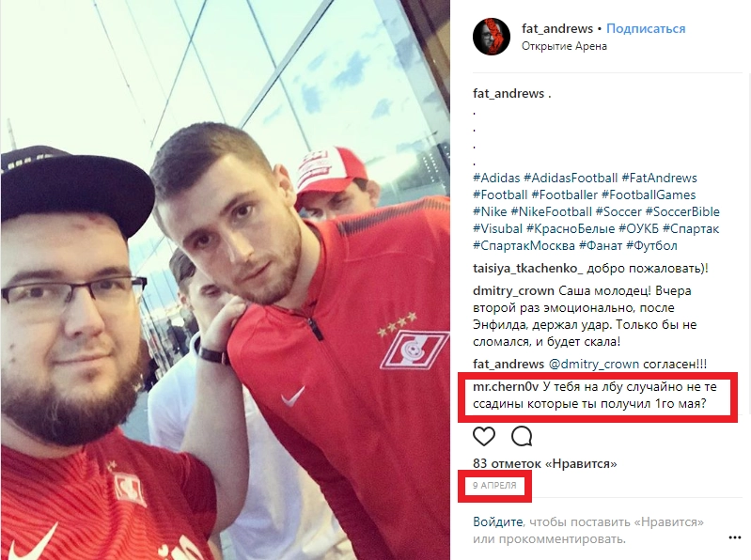
Task: Show the 83 отметок «Нравится» list
Action: coord(544,463)
